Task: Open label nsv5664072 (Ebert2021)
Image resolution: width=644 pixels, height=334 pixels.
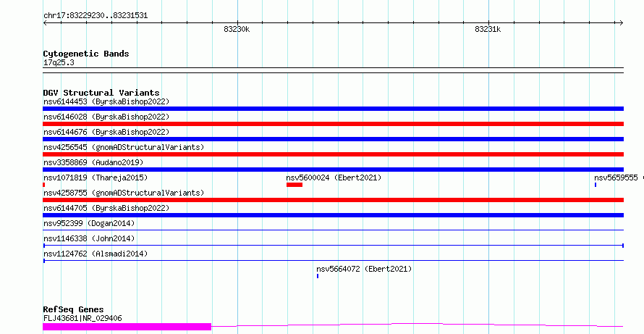Action: coord(364,269)
